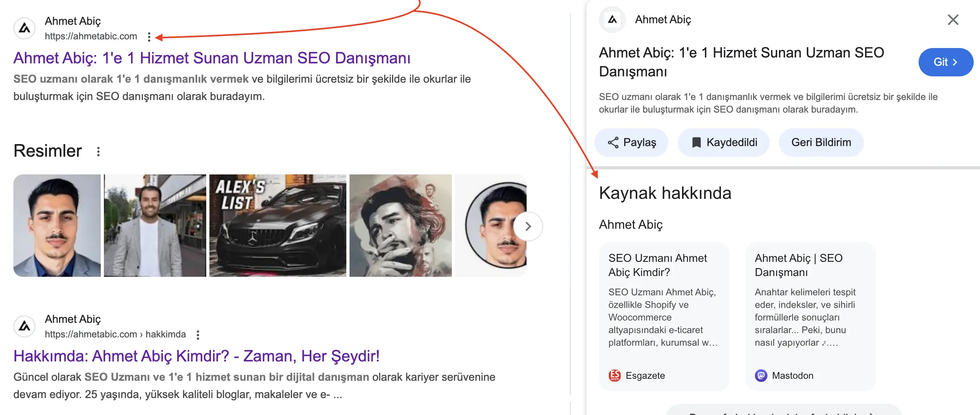Open Ahmet Abiç Uzman SEO Danışmanı result link
980x415 pixels.
tap(212, 58)
